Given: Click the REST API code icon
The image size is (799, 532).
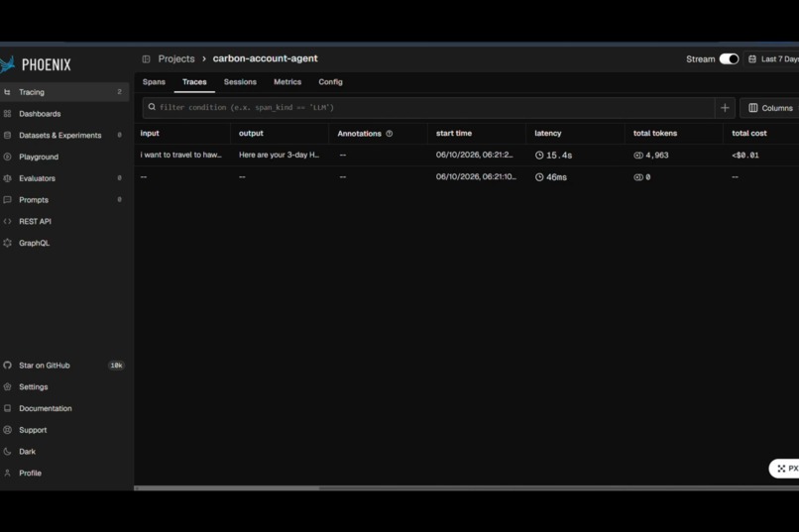Looking at the screenshot, I should 7,222.
